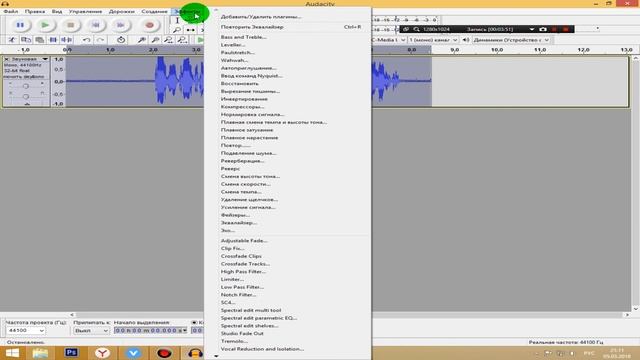Open Photoshop from the taskbar
Viewport: 640px width, 360px height.
point(71,353)
